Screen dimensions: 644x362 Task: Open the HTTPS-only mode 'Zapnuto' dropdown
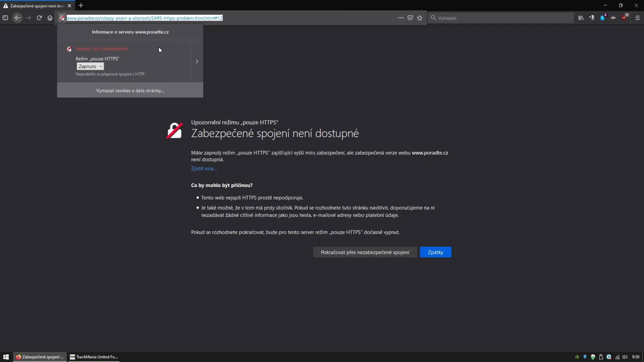coord(90,66)
